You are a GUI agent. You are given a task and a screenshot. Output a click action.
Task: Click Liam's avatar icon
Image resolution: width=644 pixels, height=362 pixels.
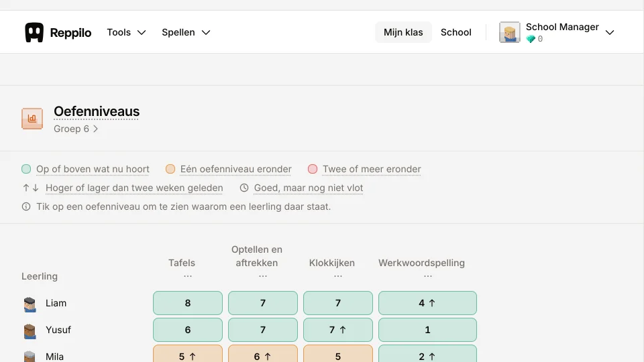[30, 304]
